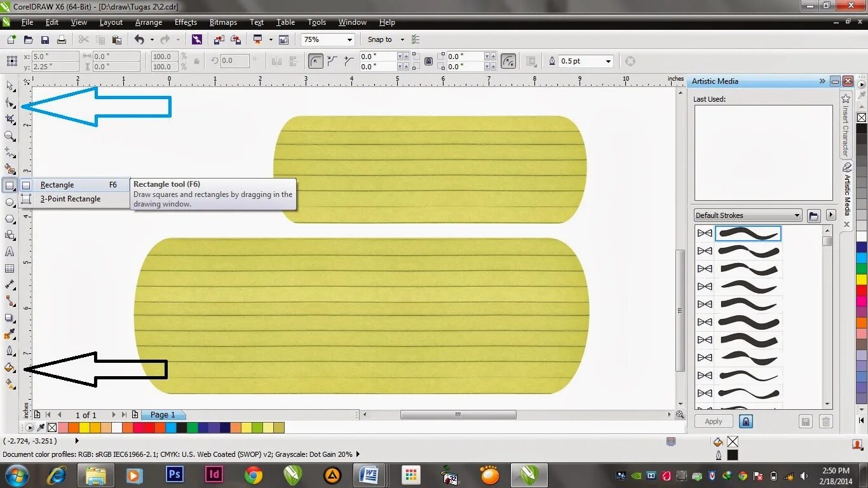868x488 pixels.
Task: Select the Ellipse tool
Action: [x=10, y=202]
